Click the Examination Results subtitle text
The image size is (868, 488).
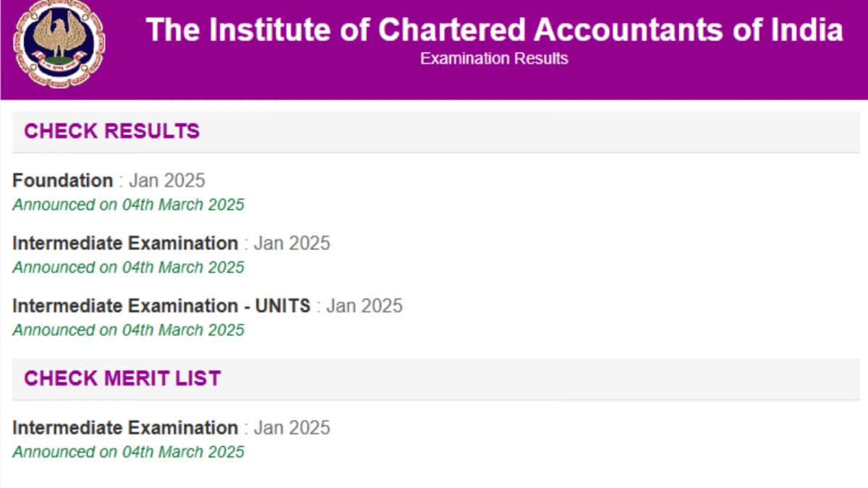pyautogui.click(x=494, y=59)
